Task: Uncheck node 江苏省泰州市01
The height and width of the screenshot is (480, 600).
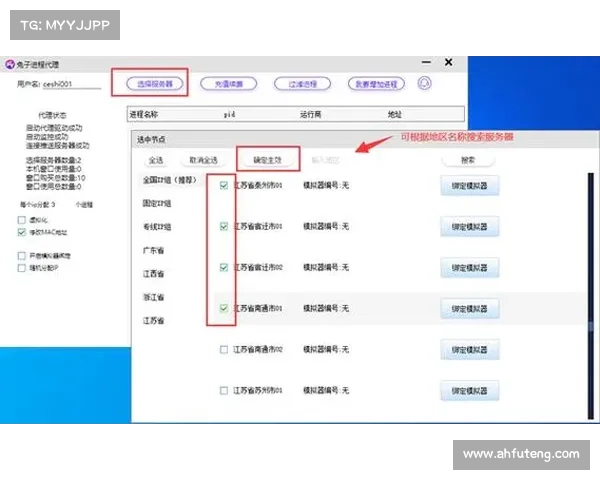Action: [224, 186]
